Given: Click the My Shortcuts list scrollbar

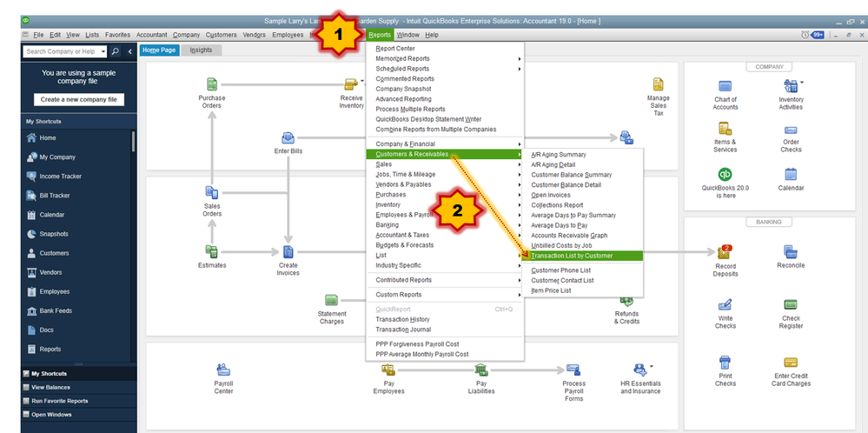Looking at the screenshot, I should [x=134, y=141].
